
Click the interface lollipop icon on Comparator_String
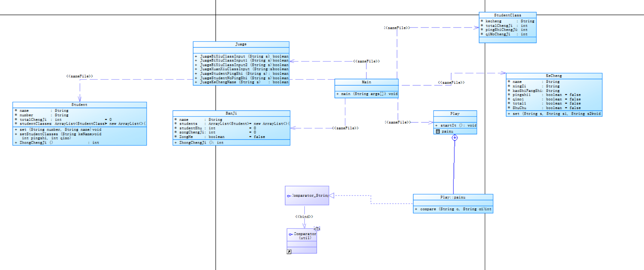pos(289,196)
